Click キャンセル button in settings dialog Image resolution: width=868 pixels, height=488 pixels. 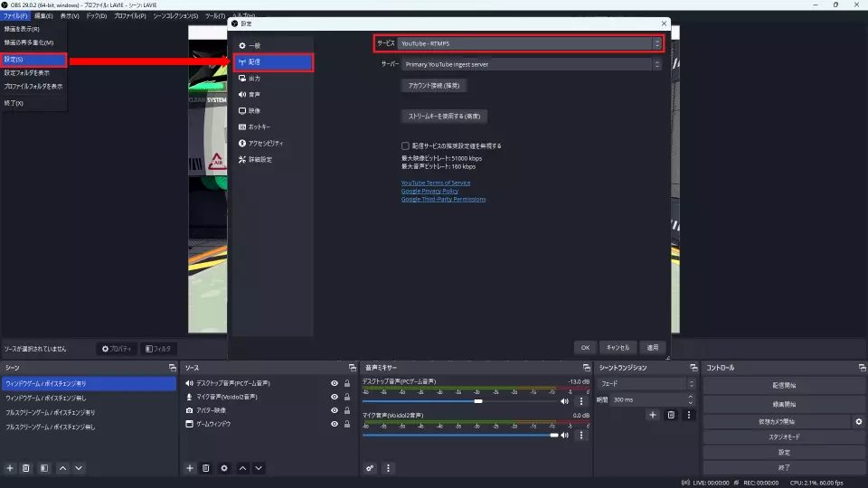pos(618,347)
